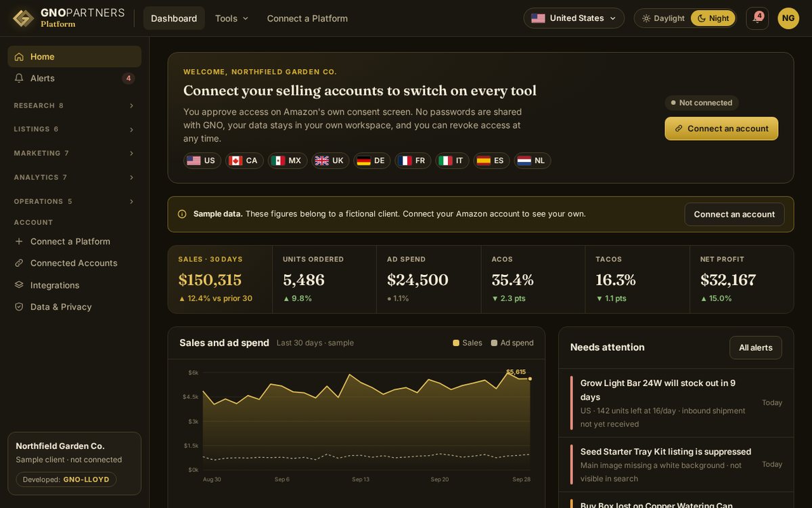
Task: Expand the Research section
Action: coord(74,106)
